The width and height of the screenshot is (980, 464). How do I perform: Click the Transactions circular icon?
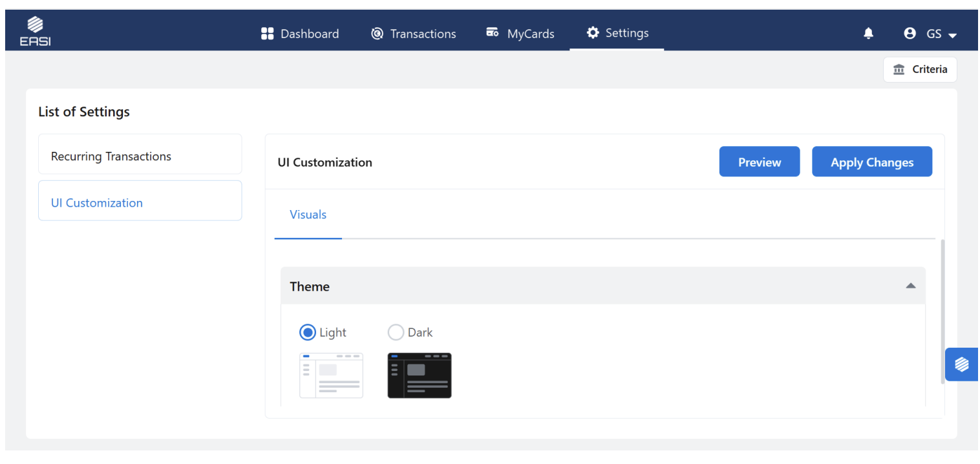click(377, 34)
